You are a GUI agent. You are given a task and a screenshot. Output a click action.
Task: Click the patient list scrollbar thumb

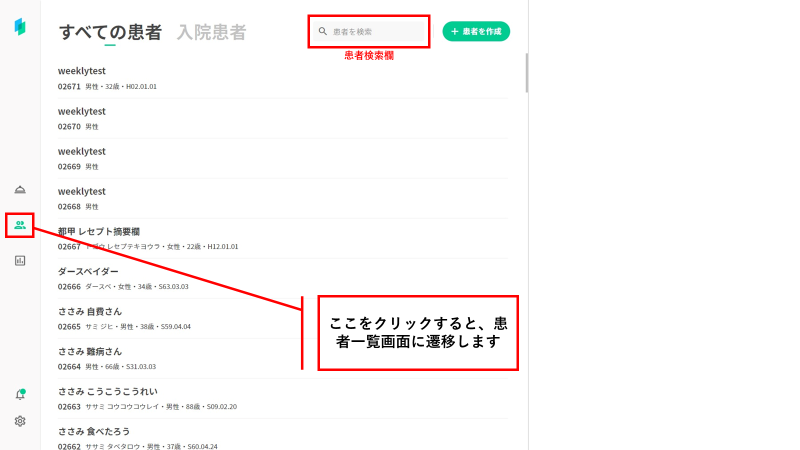[x=526, y=73]
